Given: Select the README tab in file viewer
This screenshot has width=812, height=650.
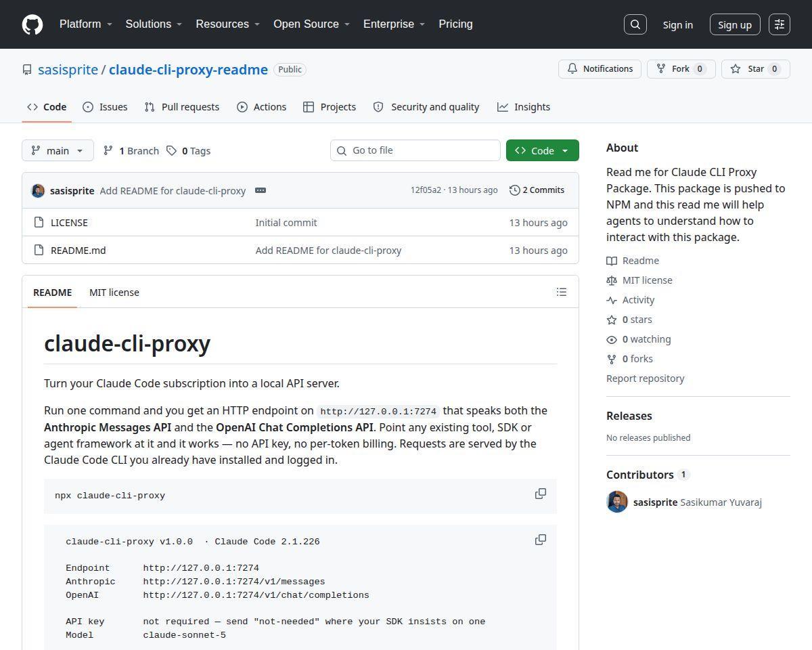Looking at the screenshot, I should [52, 292].
